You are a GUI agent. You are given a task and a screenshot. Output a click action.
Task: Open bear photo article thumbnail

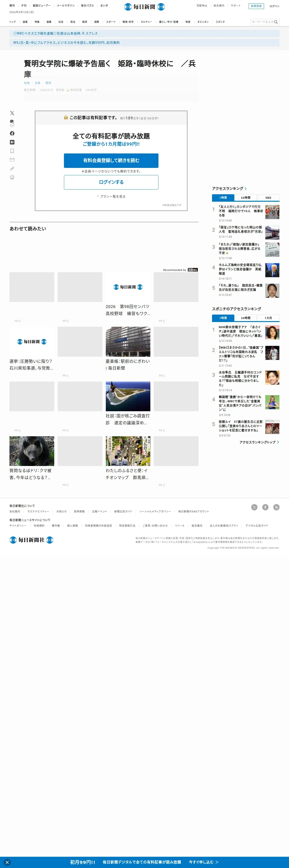click(32, 451)
